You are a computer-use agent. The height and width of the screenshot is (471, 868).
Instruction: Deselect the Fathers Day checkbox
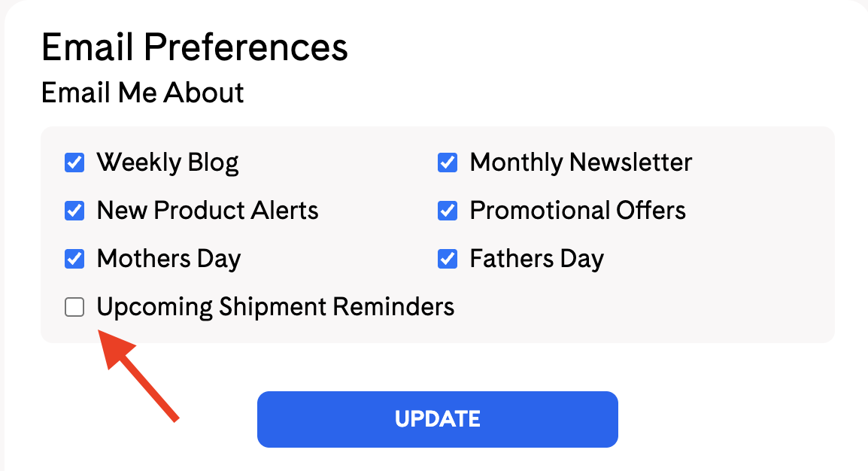click(x=448, y=259)
